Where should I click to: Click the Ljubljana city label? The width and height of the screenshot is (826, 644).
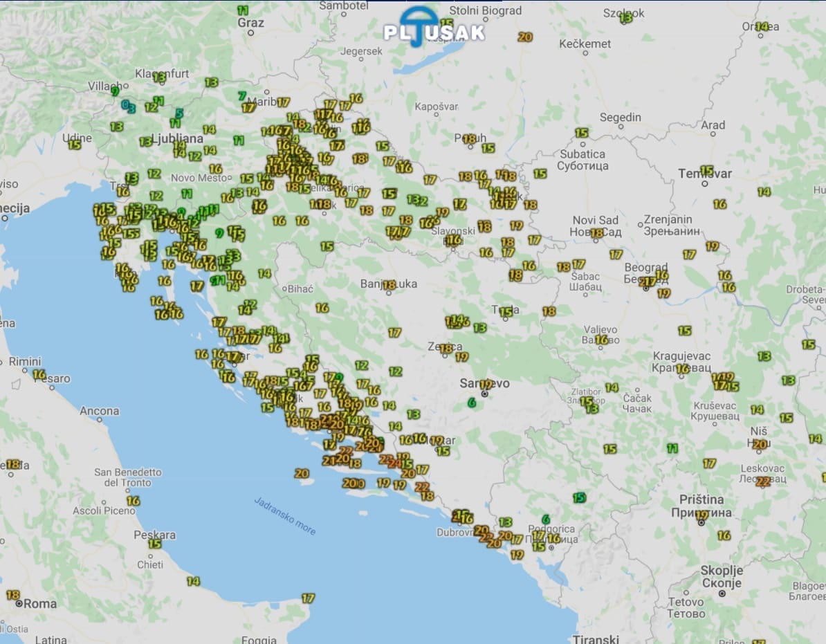(178, 138)
